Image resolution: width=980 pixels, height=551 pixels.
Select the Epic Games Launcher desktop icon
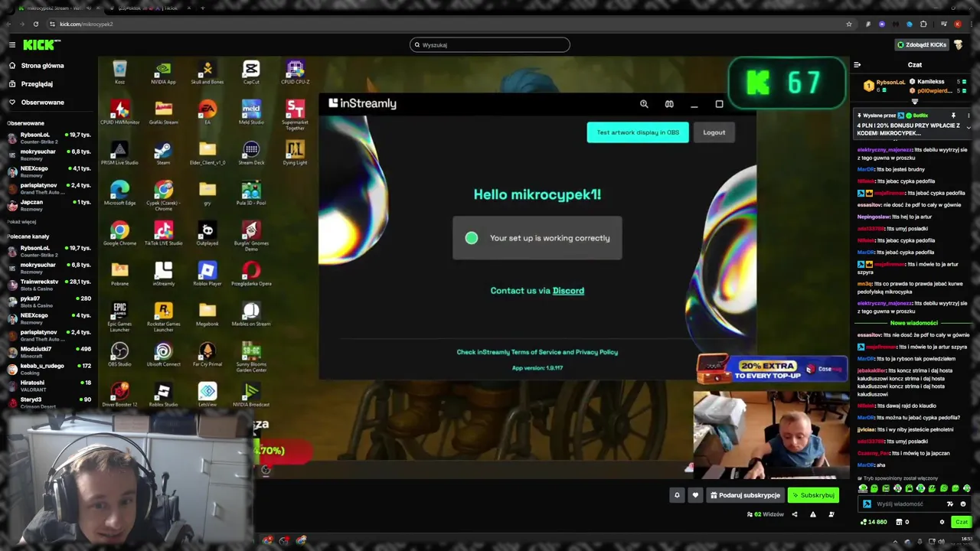pyautogui.click(x=119, y=317)
